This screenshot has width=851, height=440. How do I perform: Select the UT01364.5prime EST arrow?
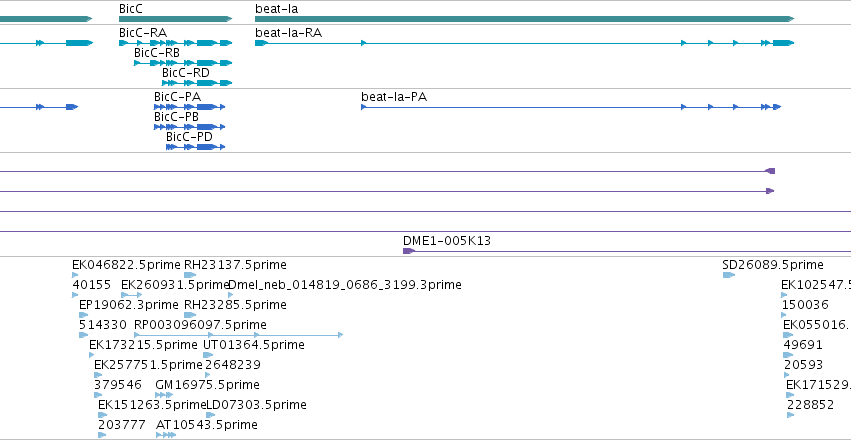click(208, 355)
